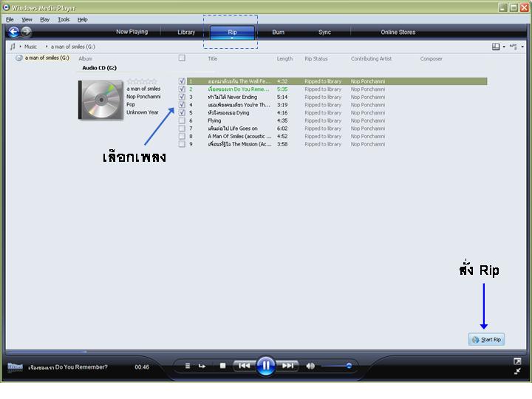Sort by the Composer column header

[432, 58]
